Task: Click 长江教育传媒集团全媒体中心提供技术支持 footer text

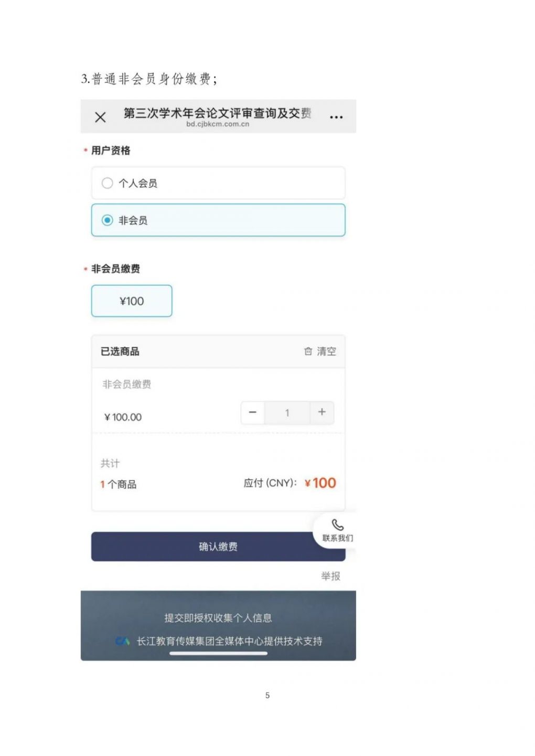Action: pos(229,641)
